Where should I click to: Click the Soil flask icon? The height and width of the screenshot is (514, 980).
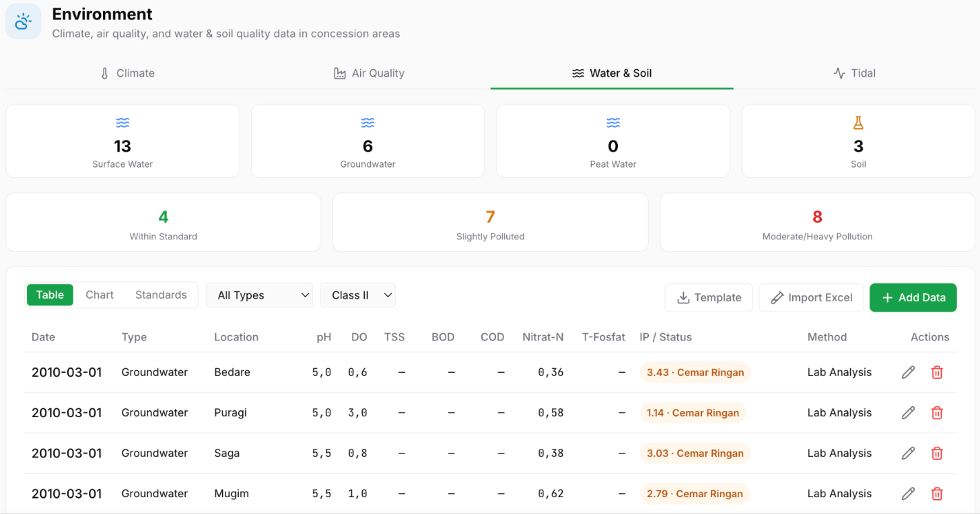click(858, 122)
